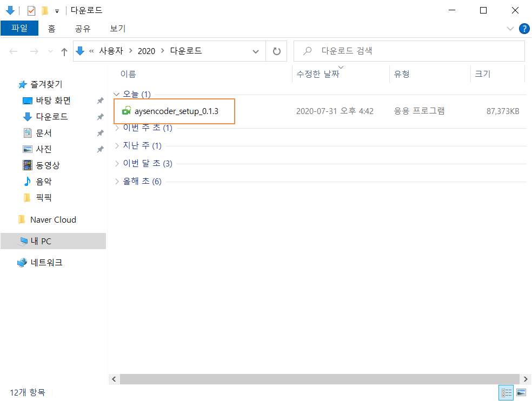Click the 2020-07-31 오후 4:42 date cell
The width and height of the screenshot is (532, 401).
pyautogui.click(x=335, y=111)
